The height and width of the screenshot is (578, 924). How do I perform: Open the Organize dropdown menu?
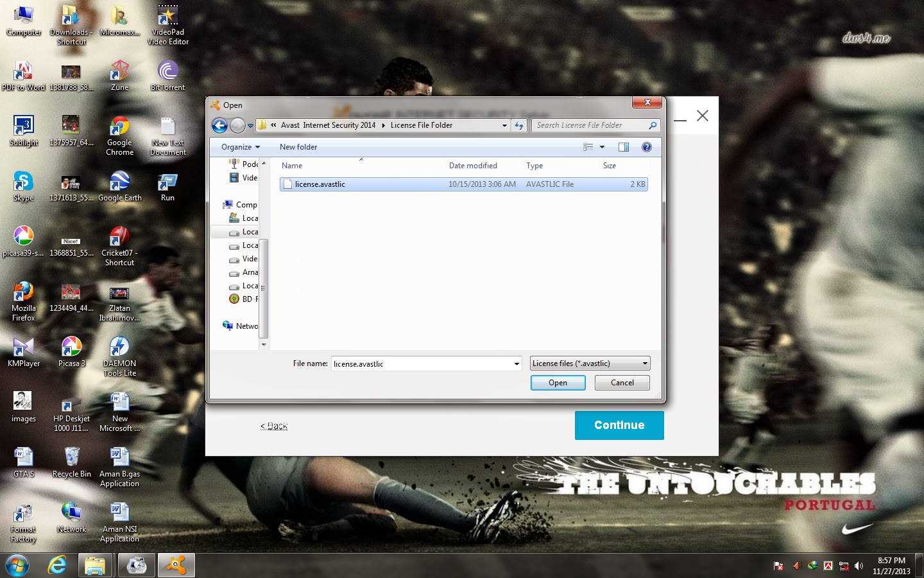point(241,147)
